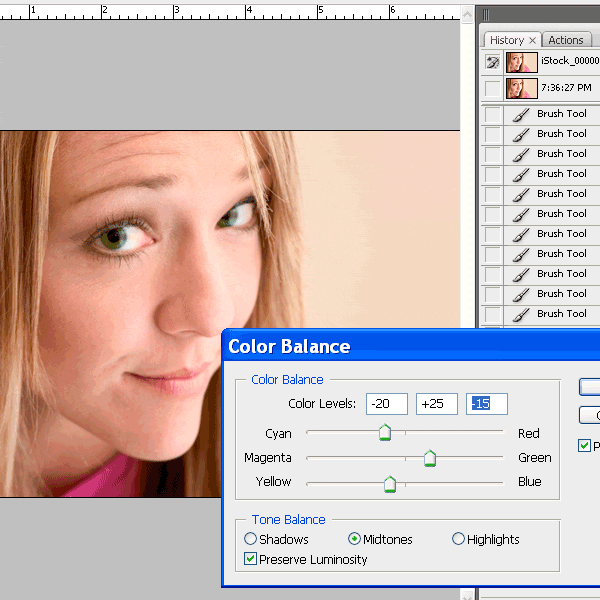Select the Highlights tone balance option
This screenshot has width=600, height=600.
click(485, 539)
